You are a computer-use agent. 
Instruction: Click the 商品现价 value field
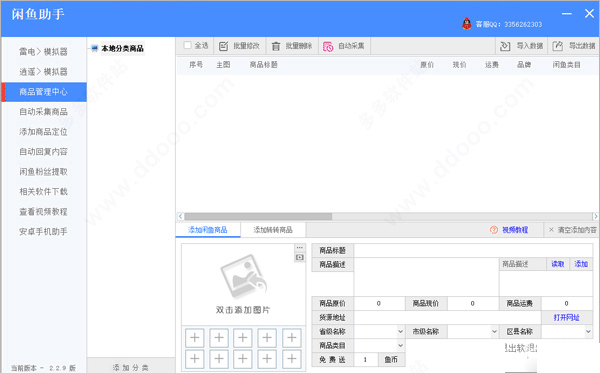[x=473, y=303]
